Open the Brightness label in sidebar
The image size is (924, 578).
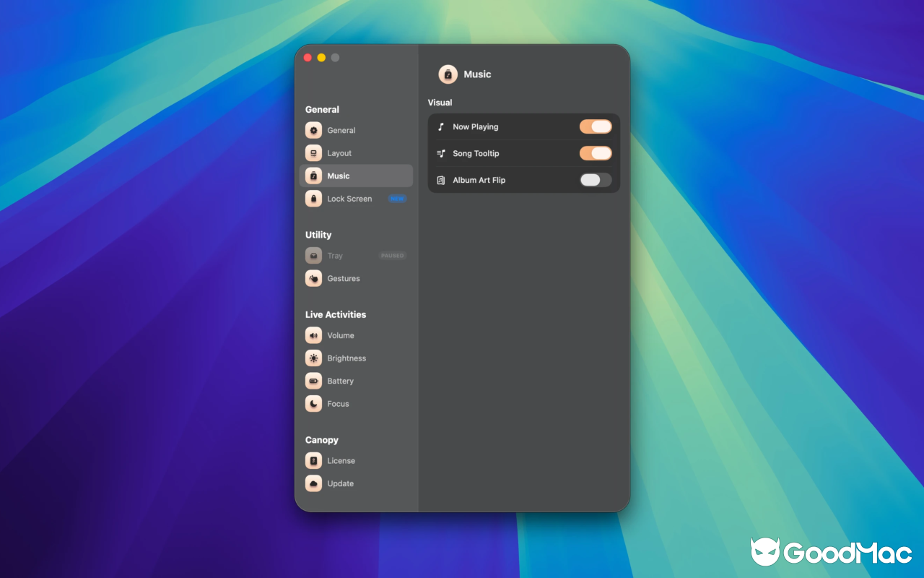346,358
